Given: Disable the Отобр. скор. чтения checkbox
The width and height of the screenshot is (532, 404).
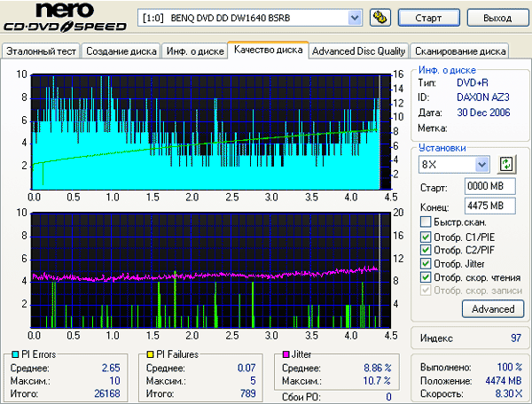Looking at the screenshot, I should click(x=426, y=277).
